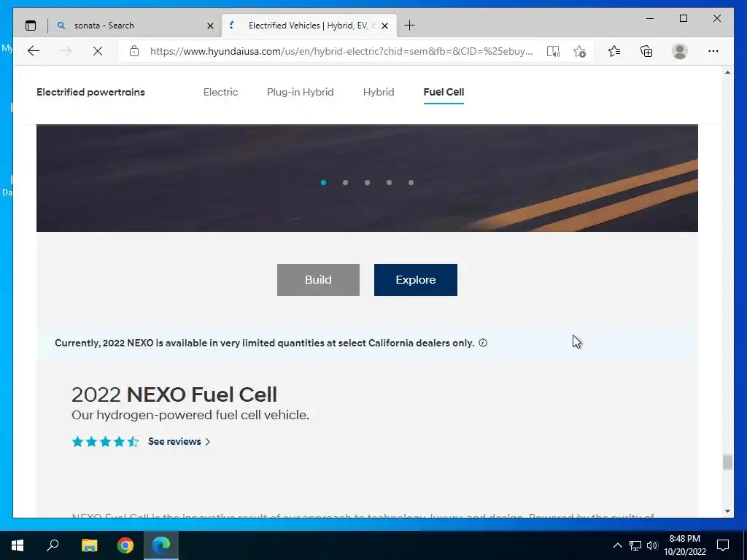Add this page to favorites (star plus)
The height and width of the screenshot is (560, 747).
point(579,52)
